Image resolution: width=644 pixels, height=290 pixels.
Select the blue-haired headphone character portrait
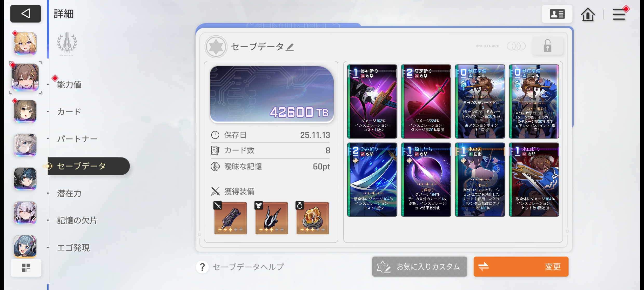click(25, 246)
